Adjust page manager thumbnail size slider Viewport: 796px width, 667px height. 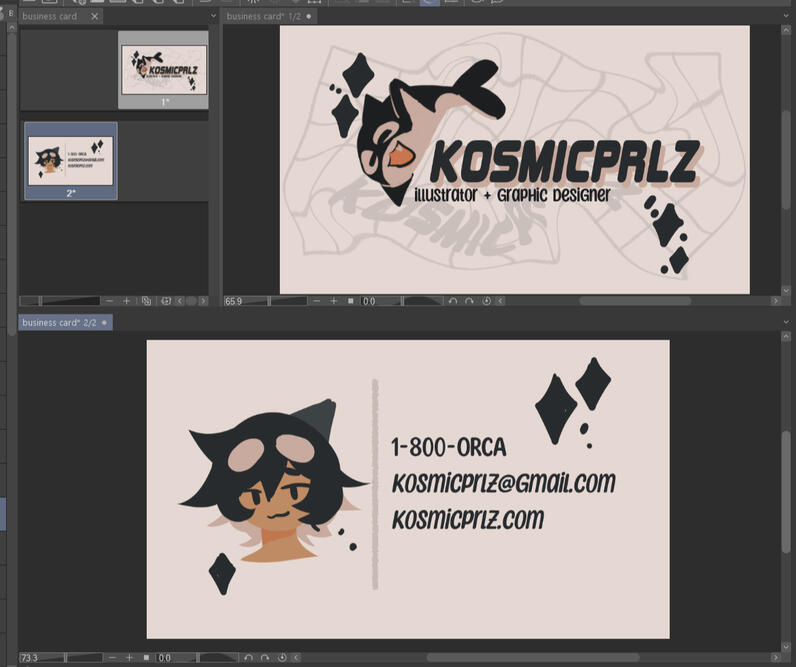pos(61,301)
